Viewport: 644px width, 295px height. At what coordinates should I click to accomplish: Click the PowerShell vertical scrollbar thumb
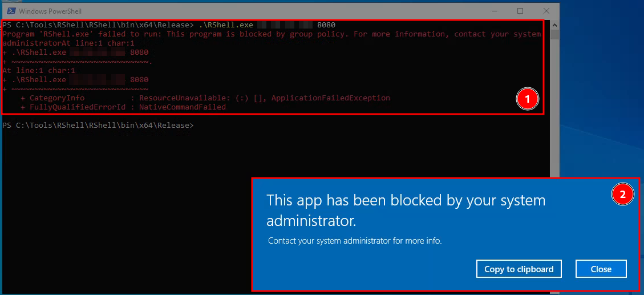pyautogui.click(x=554, y=35)
